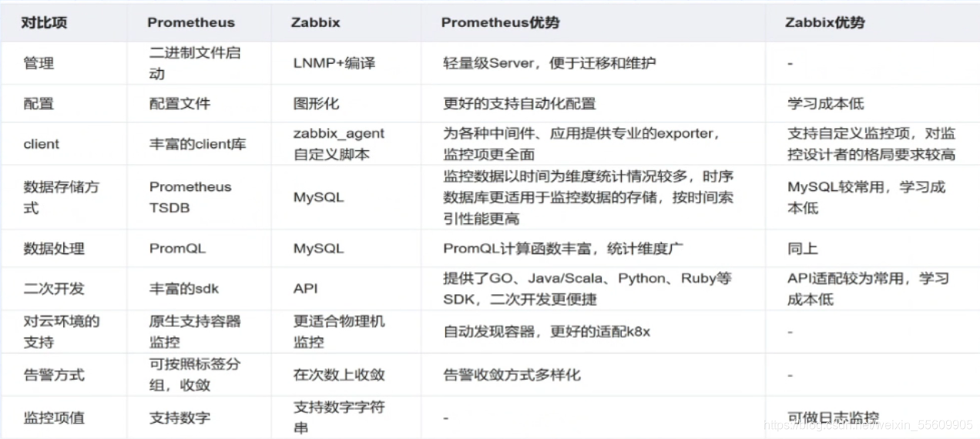Select the cell 'PromQL计算函数丰富，统计维度广'
Image resolution: width=980 pixels, height=439 pixels.
(564, 249)
